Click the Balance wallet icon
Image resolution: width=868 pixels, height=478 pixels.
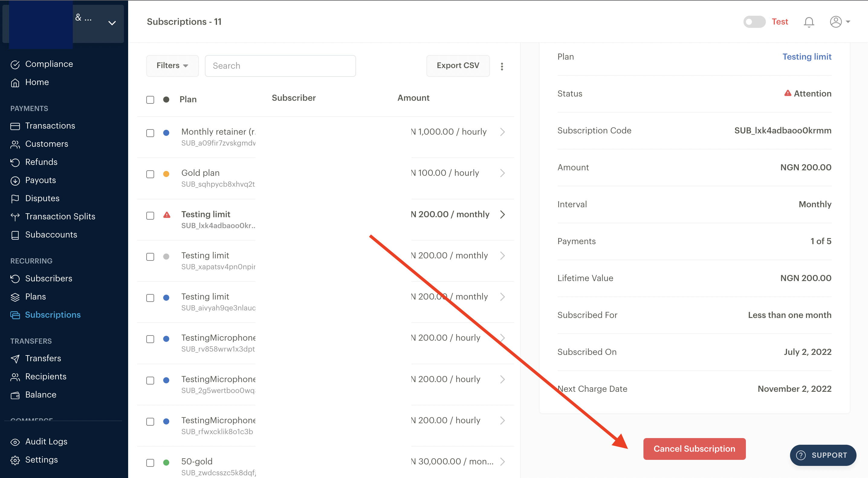pos(15,395)
